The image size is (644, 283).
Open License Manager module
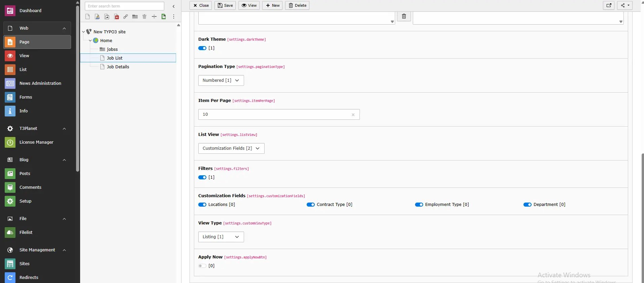coord(37,142)
